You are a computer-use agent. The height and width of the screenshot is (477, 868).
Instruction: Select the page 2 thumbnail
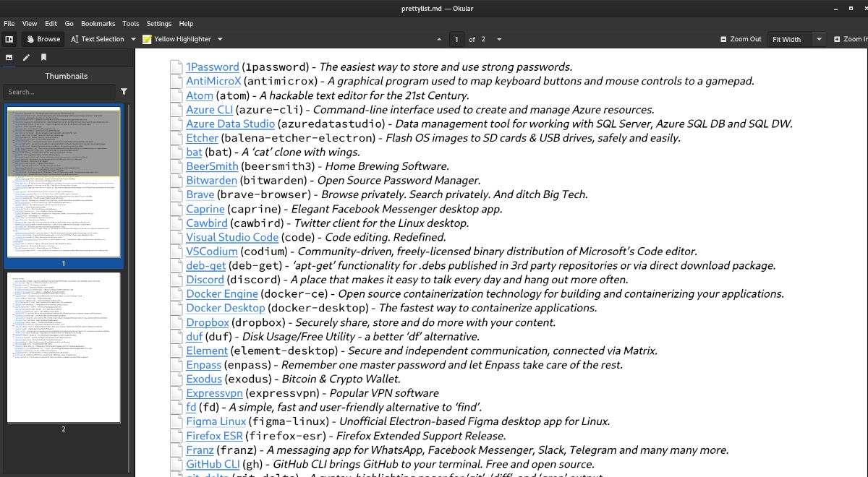(x=64, y=347)
